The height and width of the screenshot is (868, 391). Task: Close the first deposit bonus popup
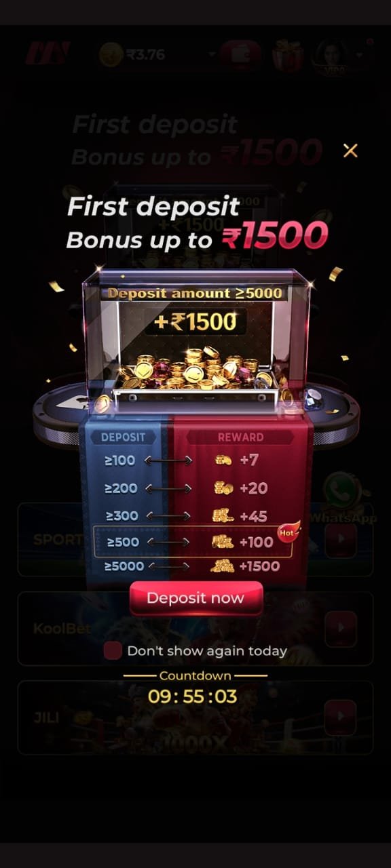click(350, 151)
